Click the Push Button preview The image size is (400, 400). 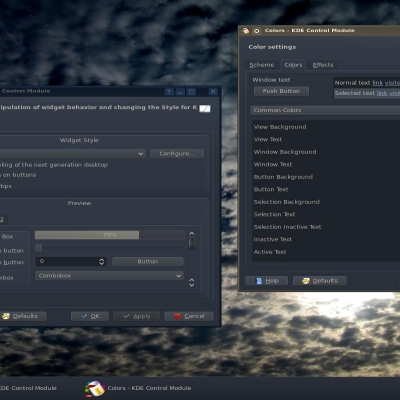coord(281,91)
